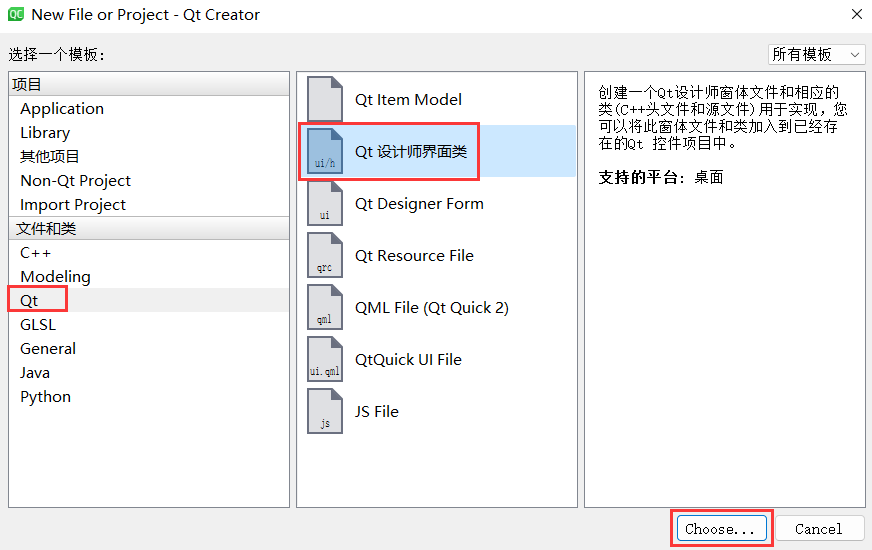Click the ui.qml QtQuick UI icon

325,359
